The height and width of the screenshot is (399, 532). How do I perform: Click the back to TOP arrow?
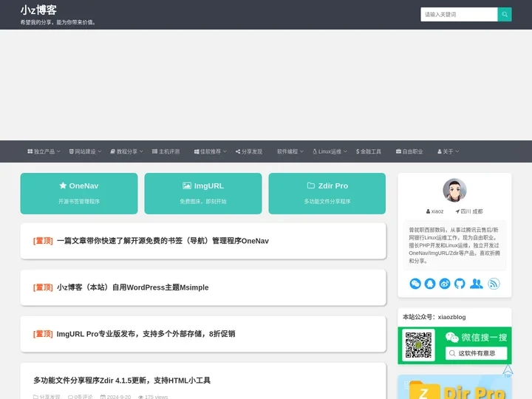(508, 370)
